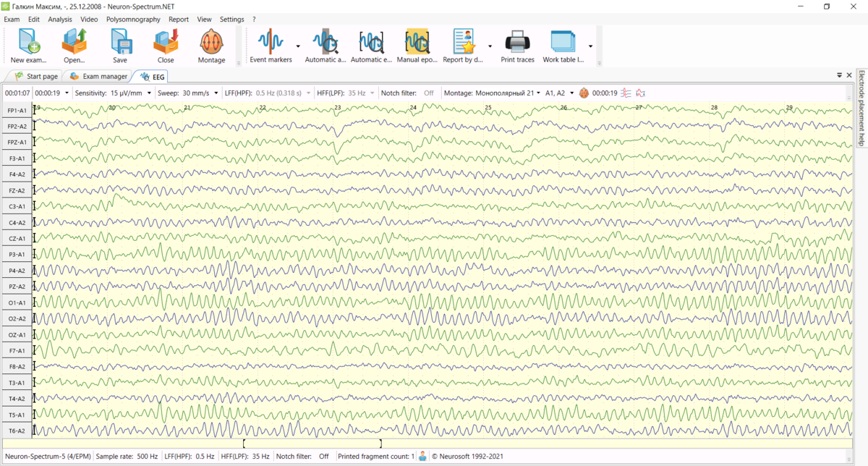
Task: Open the 00:00:19 time position dropdown
Action: tap(67, 93)
